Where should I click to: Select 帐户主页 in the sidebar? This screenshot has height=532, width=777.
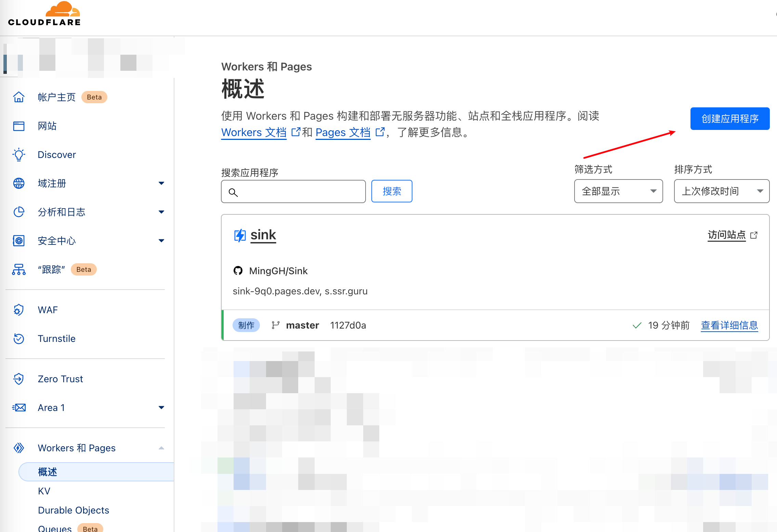pyautogui.click(x=56, y=97)
